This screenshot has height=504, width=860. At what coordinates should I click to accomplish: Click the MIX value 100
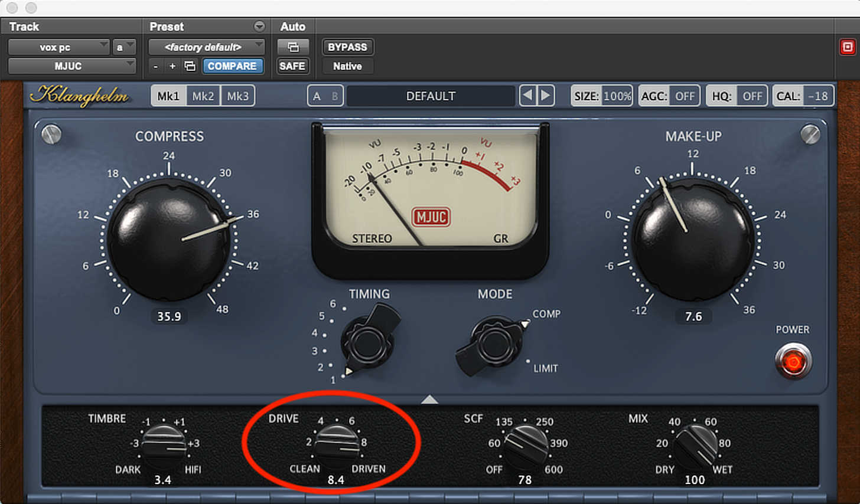[x=695, y=480]
